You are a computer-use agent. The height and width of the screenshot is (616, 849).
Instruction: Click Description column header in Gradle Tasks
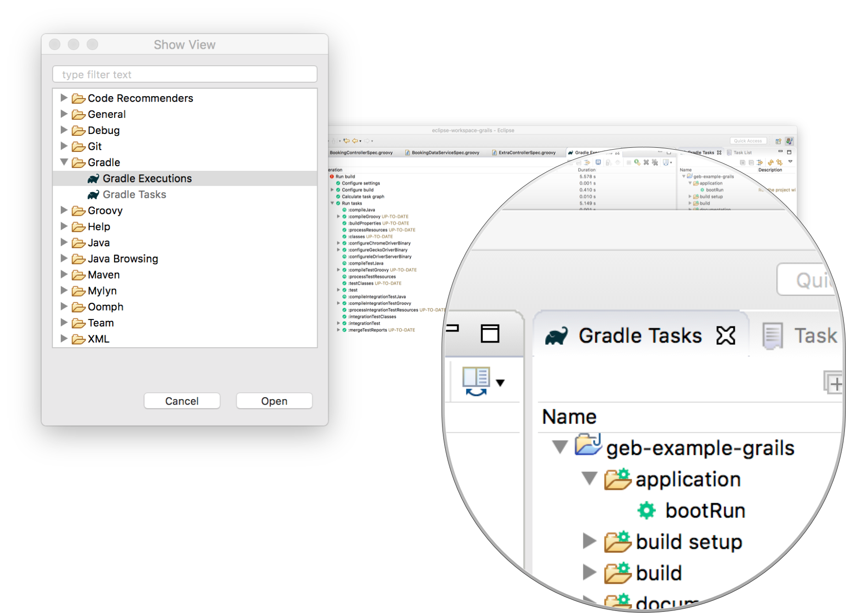click(770, 170)
